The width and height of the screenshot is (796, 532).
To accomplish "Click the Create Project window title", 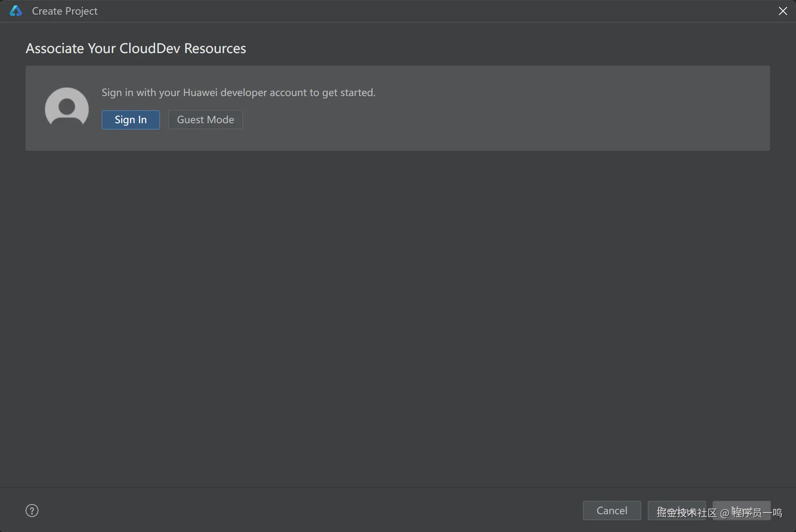I will [x=65, y=11].
